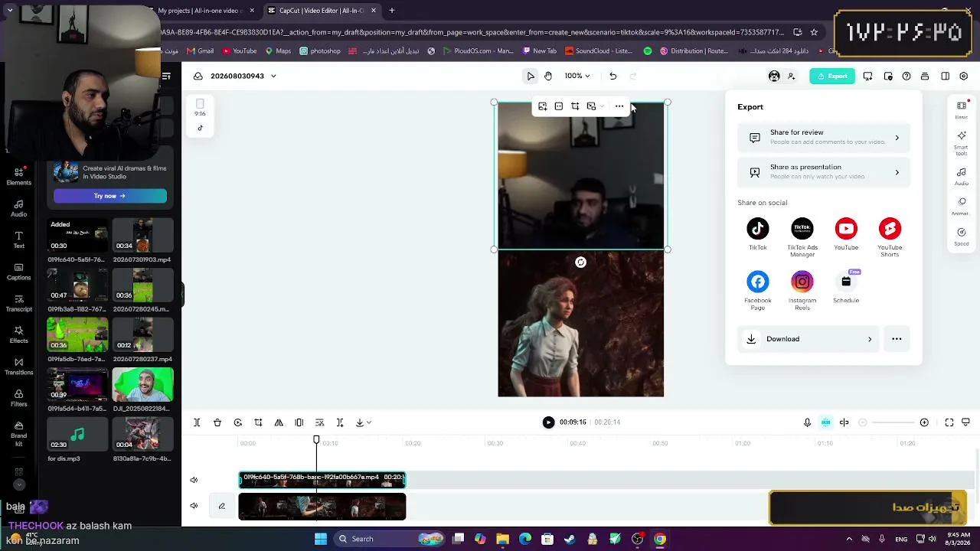Viewport: 980px width, 551px height.
Task: Open the 9:16 aspect ratio selector
Action: pos(200,107)
